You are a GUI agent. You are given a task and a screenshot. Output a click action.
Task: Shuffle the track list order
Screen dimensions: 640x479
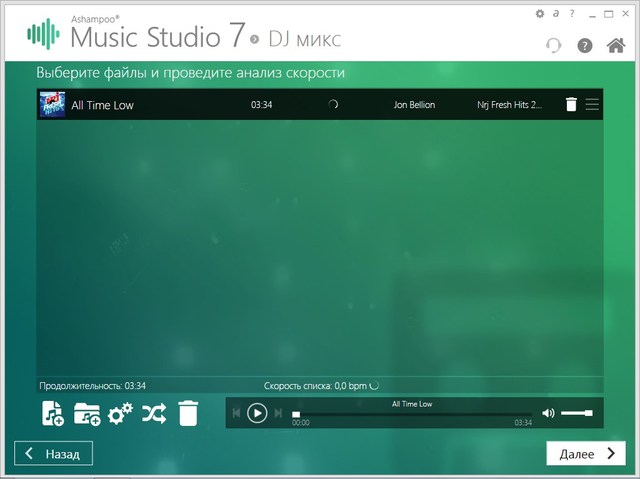click(x=154, y=413)
